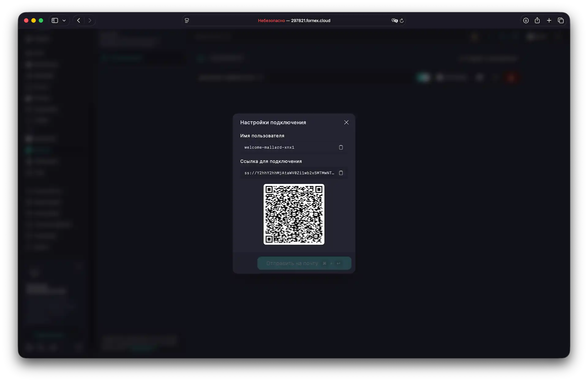Go back using the back arrow

(78, 21)
